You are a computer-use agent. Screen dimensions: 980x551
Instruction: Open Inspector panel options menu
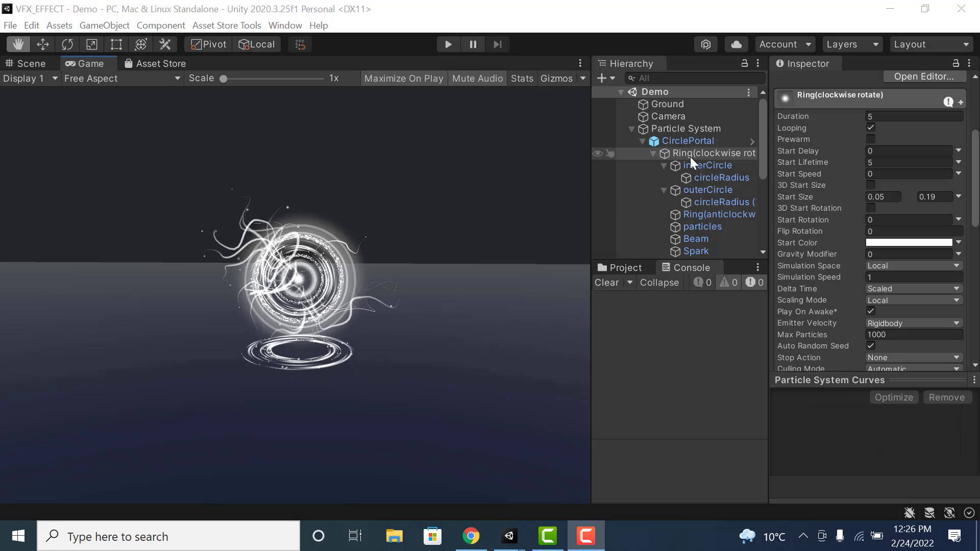click(x=969, y=63)
